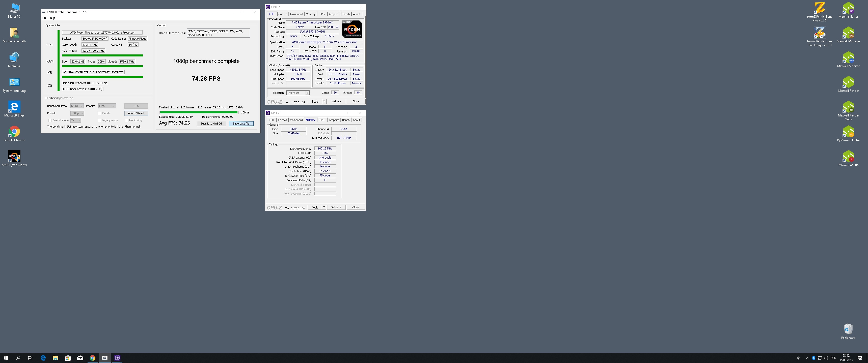Open Microsoft Store from taskbar
Viewport: 868px width, 363px height.
(x=68, y=358)
